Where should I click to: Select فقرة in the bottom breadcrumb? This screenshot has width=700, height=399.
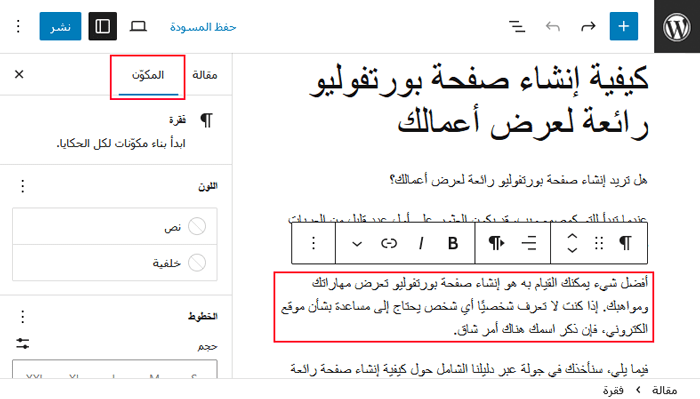[613, 390]
